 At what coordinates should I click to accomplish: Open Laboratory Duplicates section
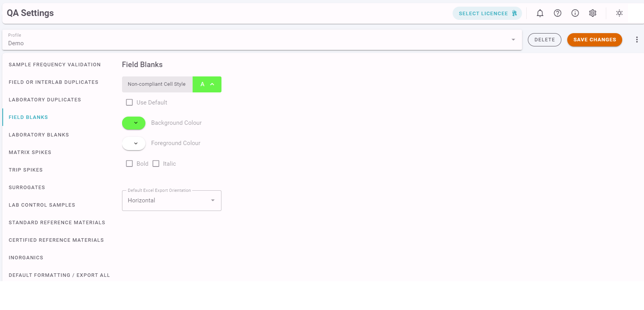[45, 100]
